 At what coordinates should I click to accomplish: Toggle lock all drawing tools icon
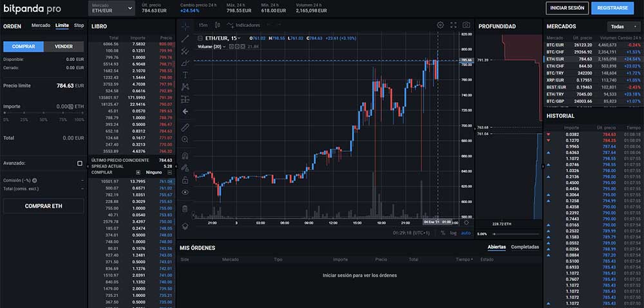point(185,179)
